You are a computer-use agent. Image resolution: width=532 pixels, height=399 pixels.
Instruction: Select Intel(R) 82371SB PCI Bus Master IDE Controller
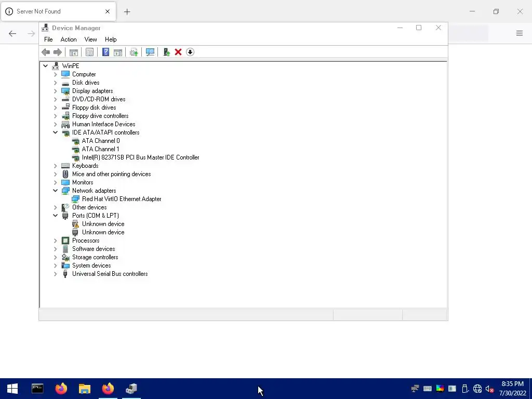coord(140,157)
